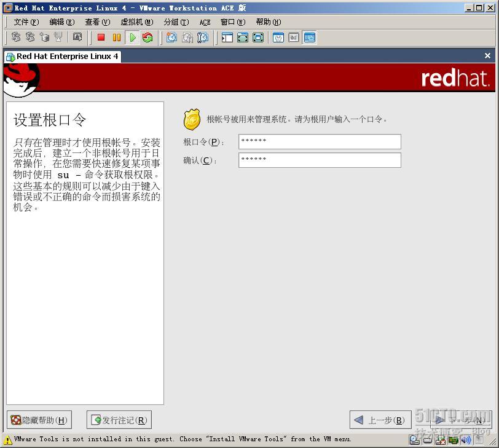The height and width of the screenshot is (448, 499).
Task: Click the grayed cube with sparkle icon
Action: point(44,37)
